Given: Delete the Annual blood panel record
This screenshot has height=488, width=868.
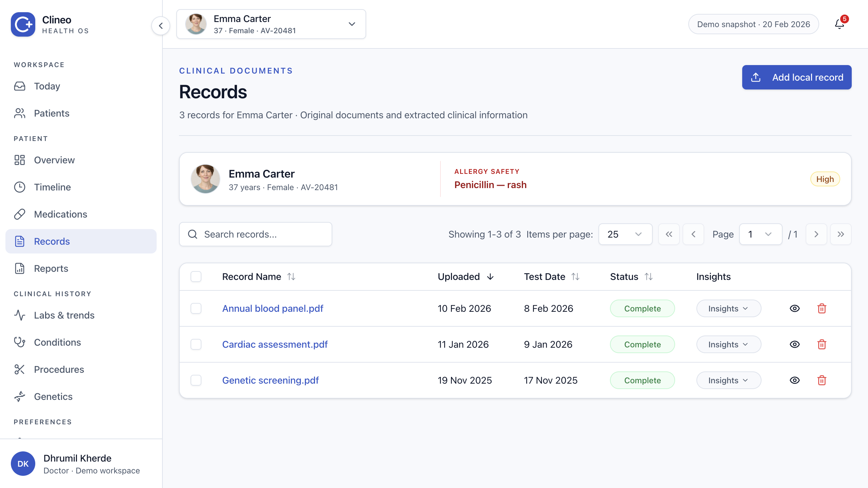Looking at the screenshot, I should click(822, 308).
